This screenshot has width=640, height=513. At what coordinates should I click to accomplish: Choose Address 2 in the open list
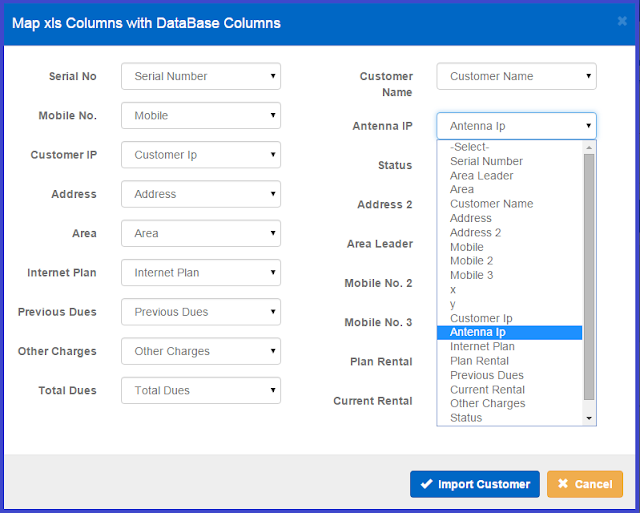(509, 232)
